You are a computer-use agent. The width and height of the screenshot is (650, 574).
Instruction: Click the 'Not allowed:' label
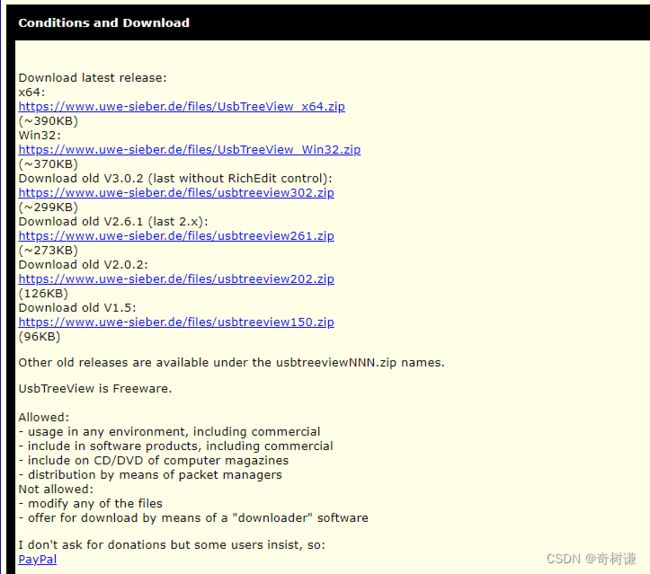pos(56,489)
